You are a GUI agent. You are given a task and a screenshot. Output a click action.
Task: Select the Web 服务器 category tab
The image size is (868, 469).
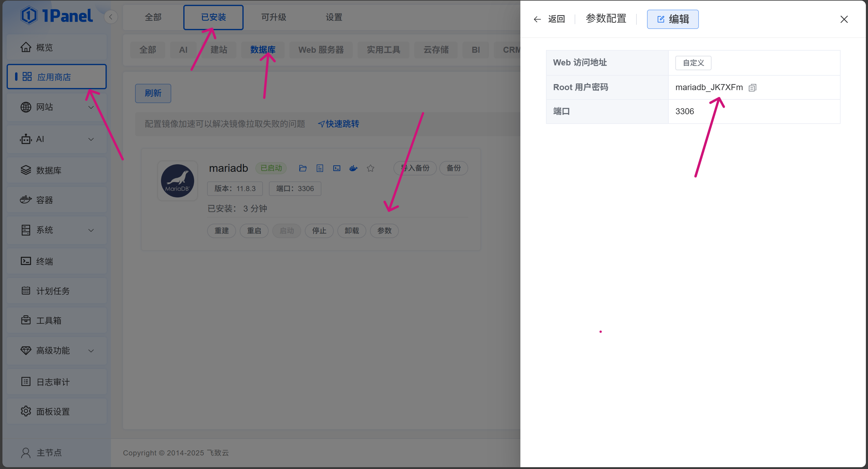coord(320,50)
